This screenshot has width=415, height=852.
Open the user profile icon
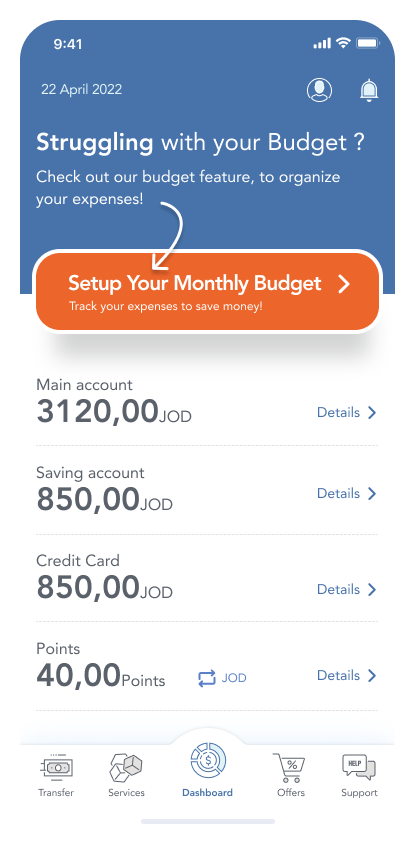pyautogui.click(x=319, y=90)
